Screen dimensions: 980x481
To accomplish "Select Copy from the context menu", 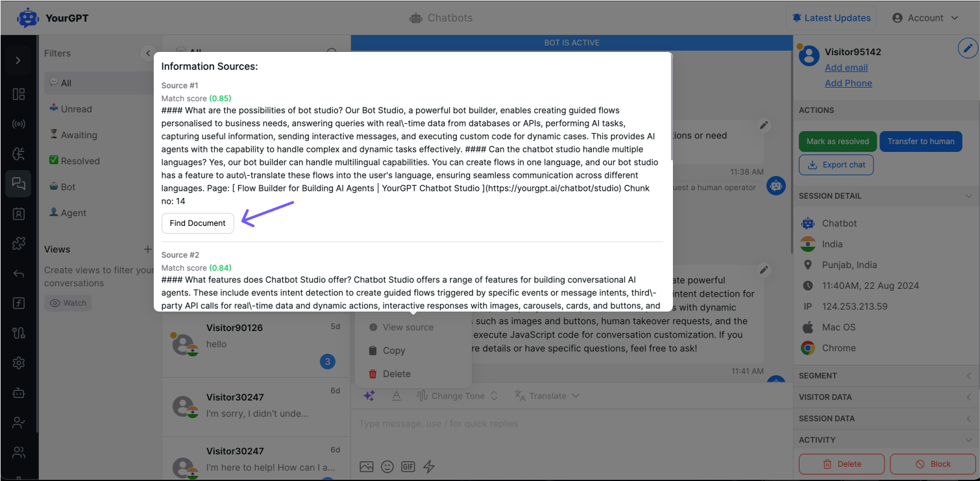I will 393,351.
